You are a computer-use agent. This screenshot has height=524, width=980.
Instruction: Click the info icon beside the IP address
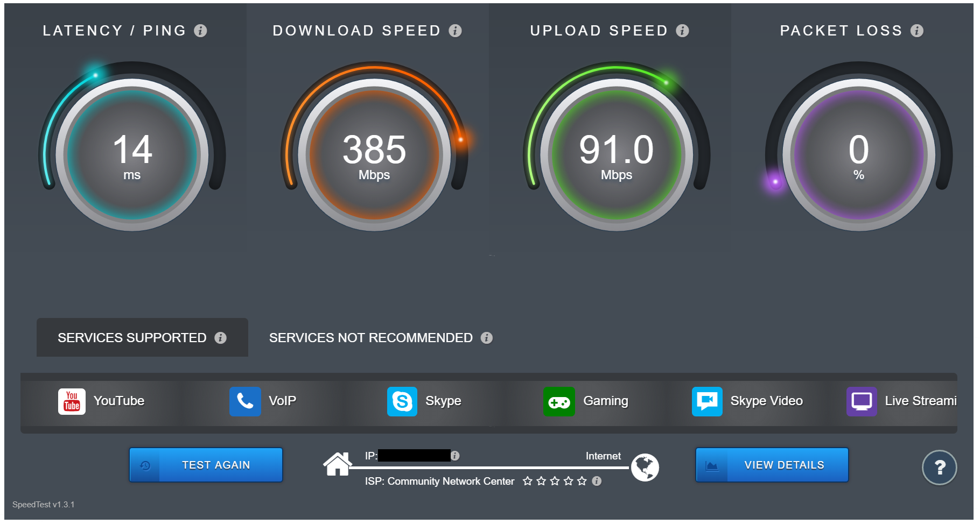point(455,456)
